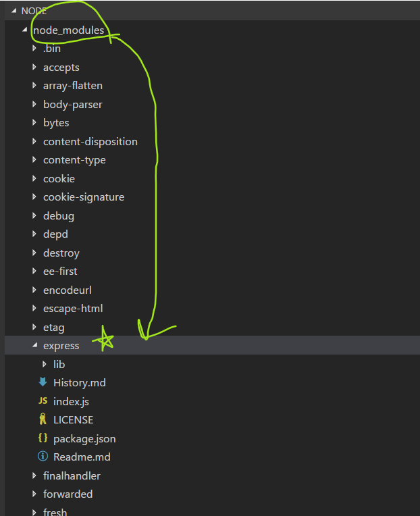420x516 pixels.
Task: Select the NODE section header label
Action: [34, 11]
